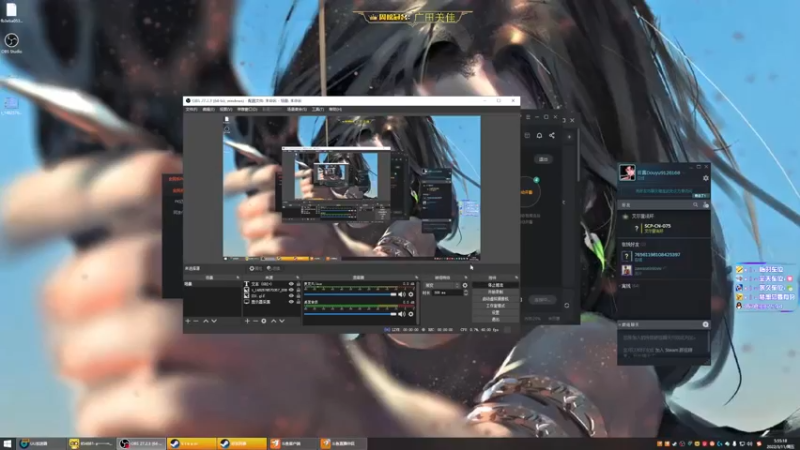Lock the gif source

point(298,295)
